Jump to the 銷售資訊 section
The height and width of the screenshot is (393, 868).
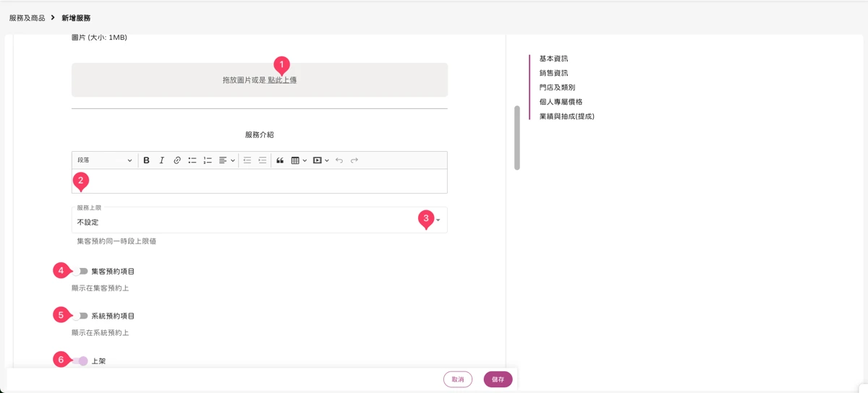[x=553, y=73]
